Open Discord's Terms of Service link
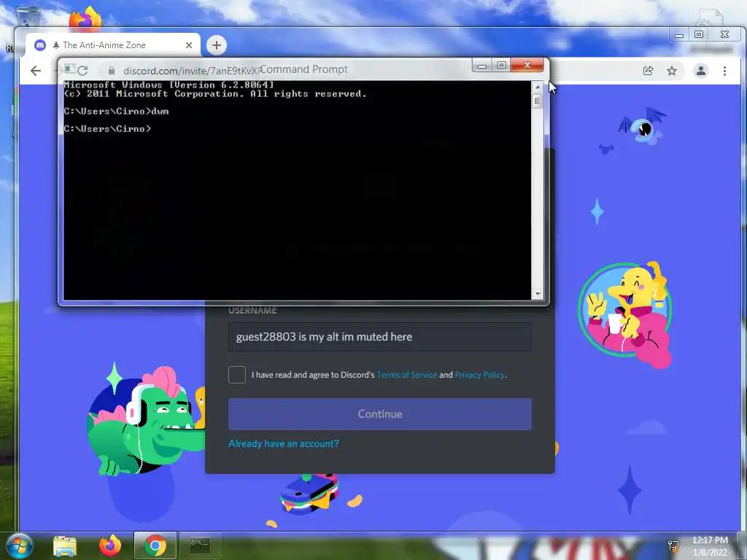This screenshot has width=747, height=560. click(407, 375)
